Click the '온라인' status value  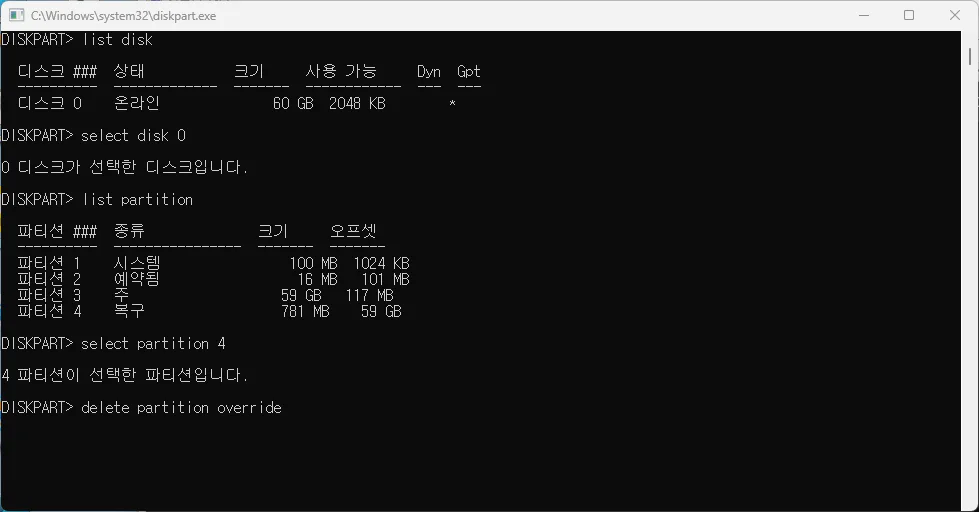137,104
